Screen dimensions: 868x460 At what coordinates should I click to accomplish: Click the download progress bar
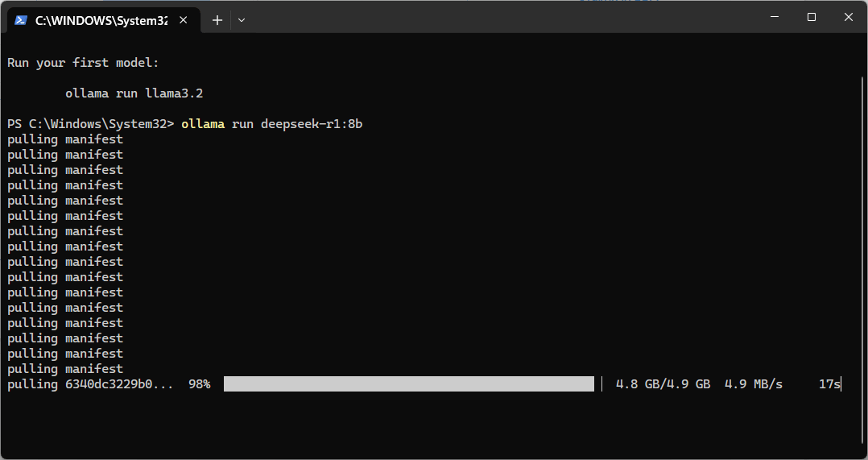(x=409, y=383)
